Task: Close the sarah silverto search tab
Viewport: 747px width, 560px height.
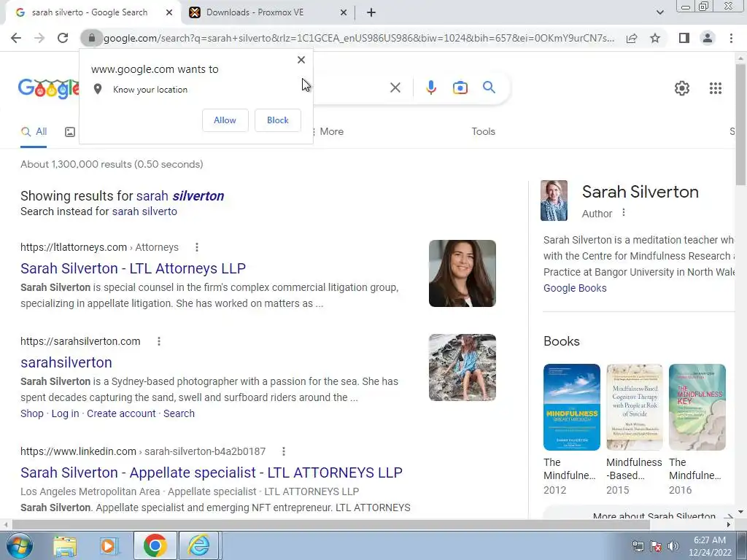Action: [169, 12]
